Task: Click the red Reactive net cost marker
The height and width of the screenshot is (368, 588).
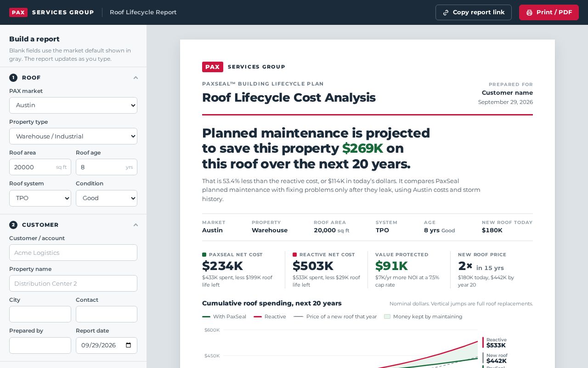Action: (x=294, y=254)
